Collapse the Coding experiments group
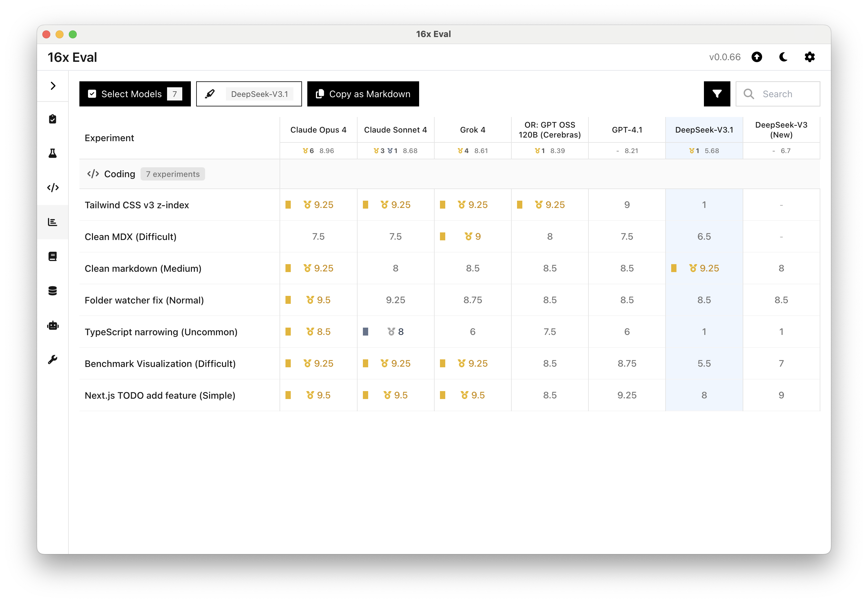The width and height of the screenshot is (868, 603). point(119,174)
